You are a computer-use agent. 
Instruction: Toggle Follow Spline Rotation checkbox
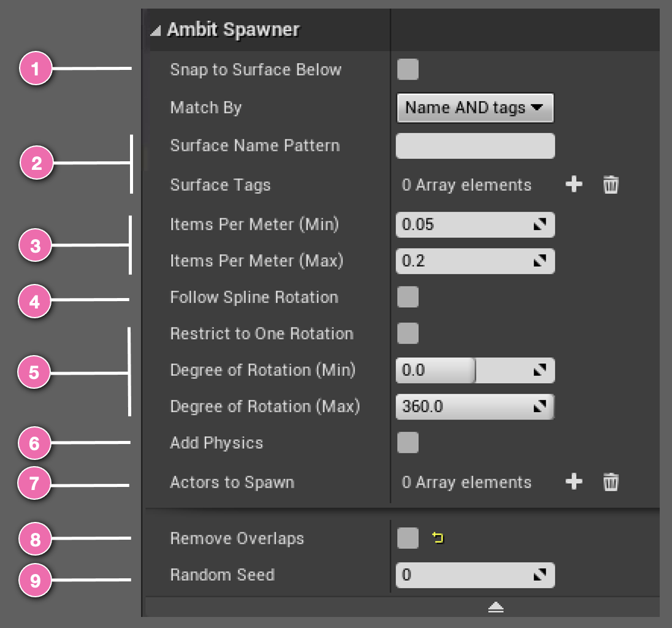[x=408, y=297]
